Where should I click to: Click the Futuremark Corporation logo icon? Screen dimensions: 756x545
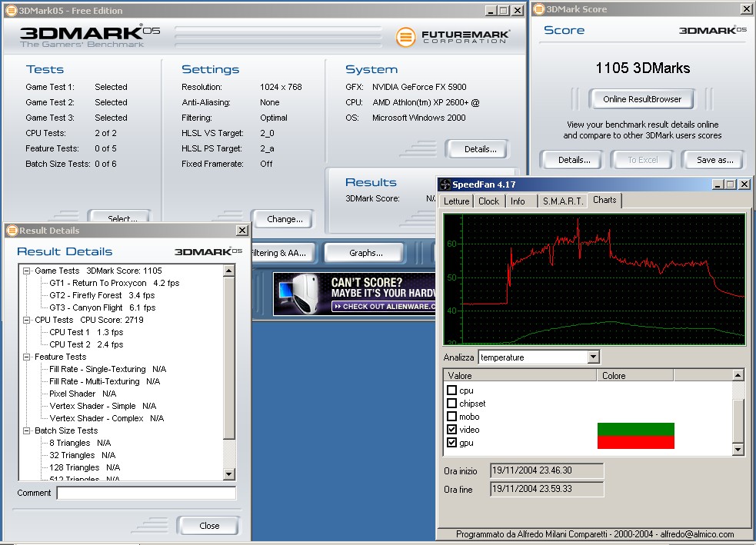(405, 37)
